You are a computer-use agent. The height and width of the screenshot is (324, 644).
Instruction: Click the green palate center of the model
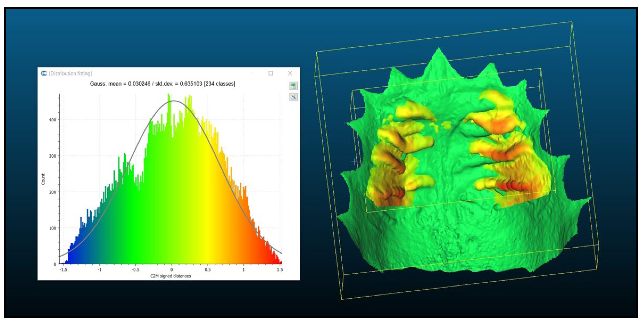(x=450, y=160)
